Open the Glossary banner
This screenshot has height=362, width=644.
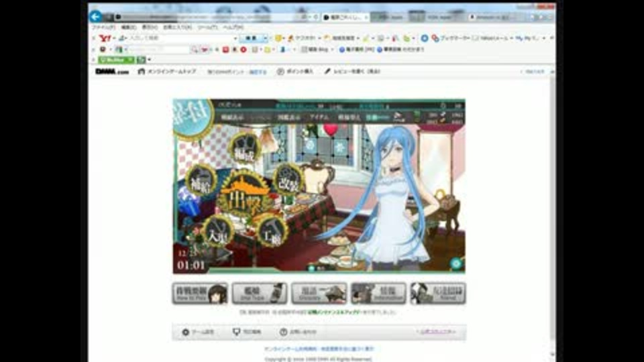319,294
